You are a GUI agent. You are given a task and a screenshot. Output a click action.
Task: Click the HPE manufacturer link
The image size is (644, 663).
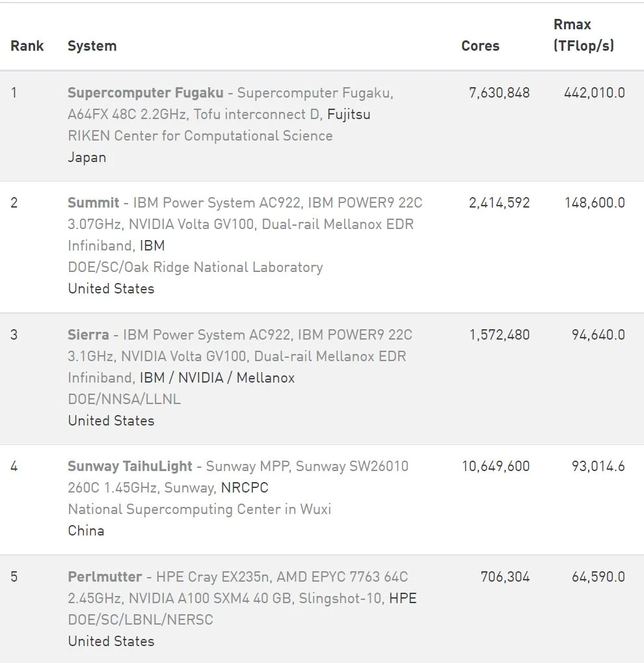(403, 599)
